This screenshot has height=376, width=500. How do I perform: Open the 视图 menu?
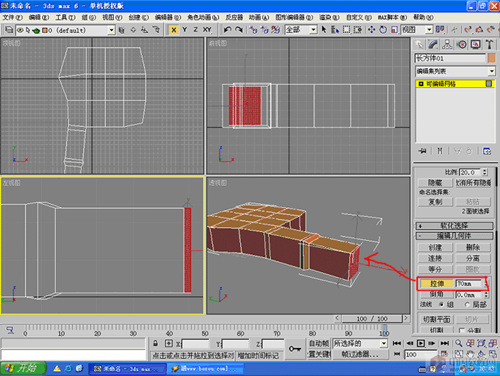click(x=112, y=17)
